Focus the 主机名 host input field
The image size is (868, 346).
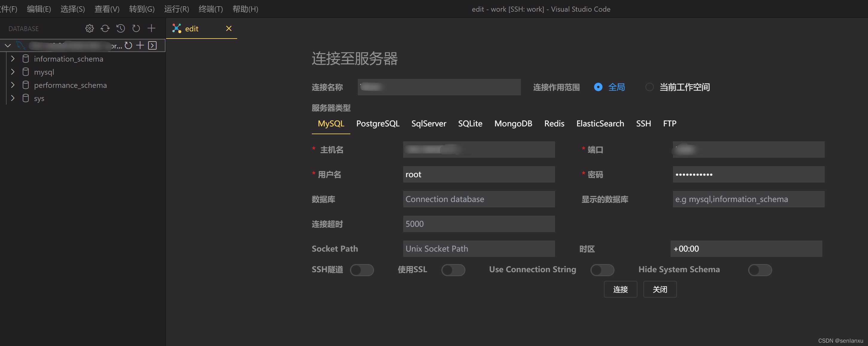pos(479,150)
